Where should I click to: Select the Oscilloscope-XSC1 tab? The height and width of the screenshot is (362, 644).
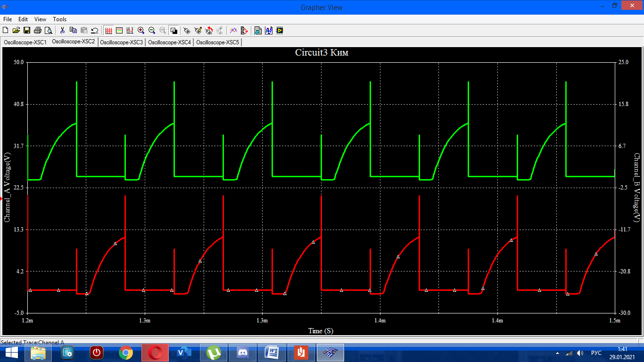[x=25, y=42]
